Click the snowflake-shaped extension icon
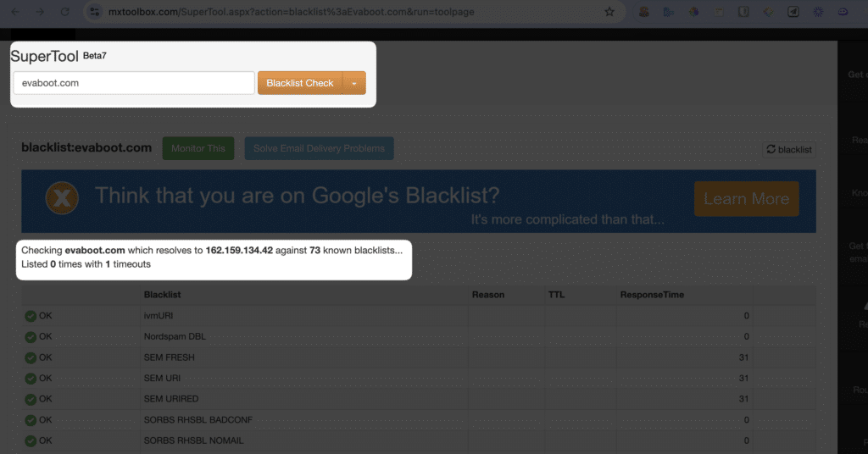 pos(818,12)
